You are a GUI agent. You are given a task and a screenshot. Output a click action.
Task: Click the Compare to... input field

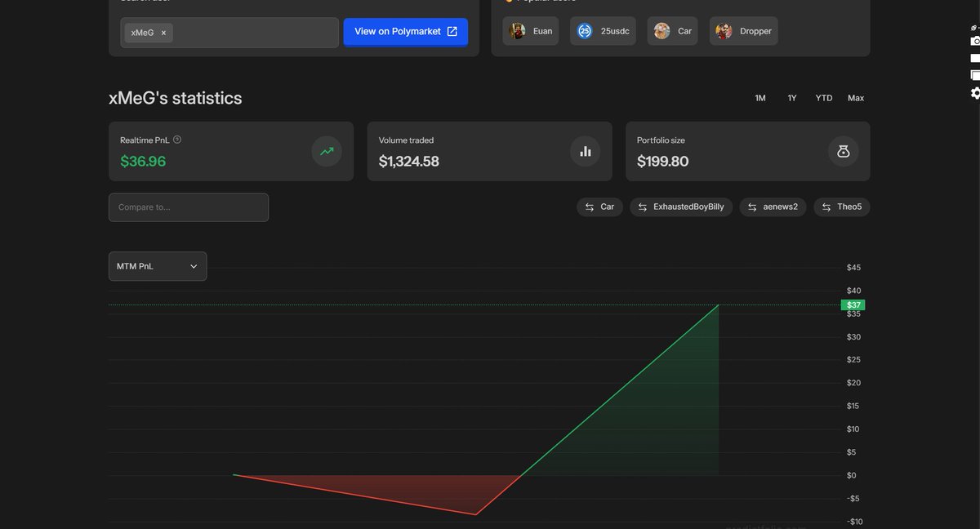pos(189,207)
